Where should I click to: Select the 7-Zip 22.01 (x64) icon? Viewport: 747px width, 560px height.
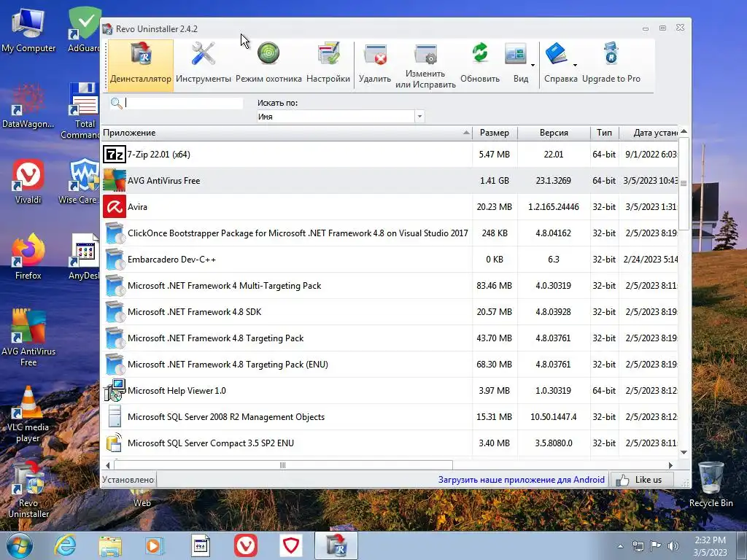pos(115,155)
